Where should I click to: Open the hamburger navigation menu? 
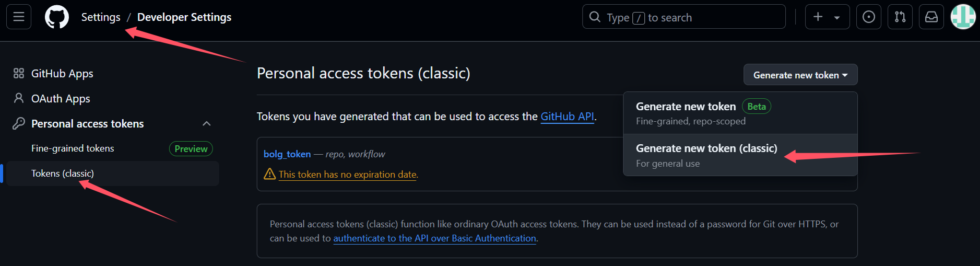(x=19, y=17)
